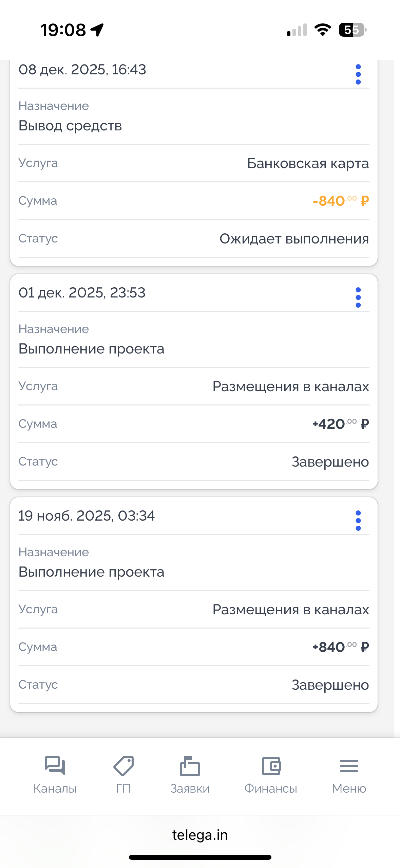Open the Меню hamburger icon
Screen dimensions: 400x868
(x=349, y=766)
